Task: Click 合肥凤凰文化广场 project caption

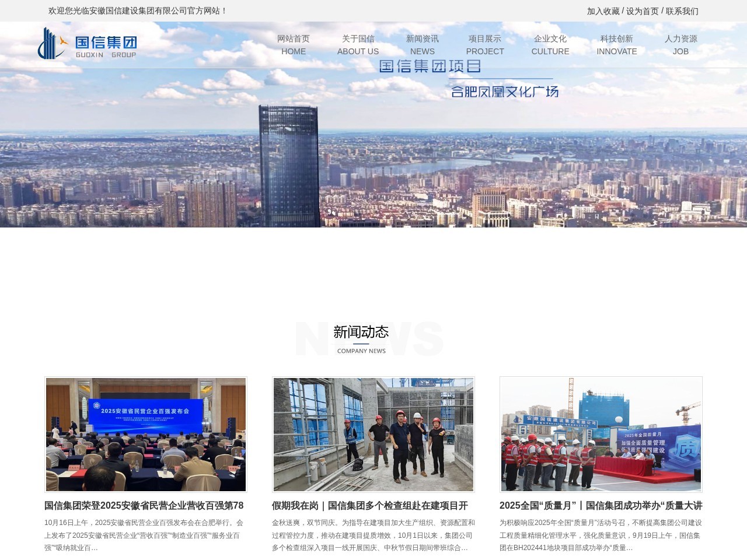Action: tap(507, 91)
